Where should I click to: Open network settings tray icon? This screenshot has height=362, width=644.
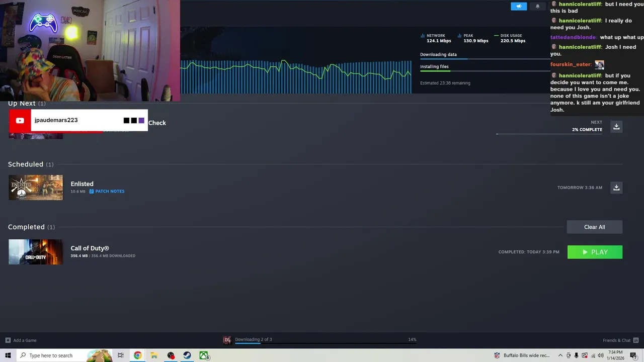(592, 355)
